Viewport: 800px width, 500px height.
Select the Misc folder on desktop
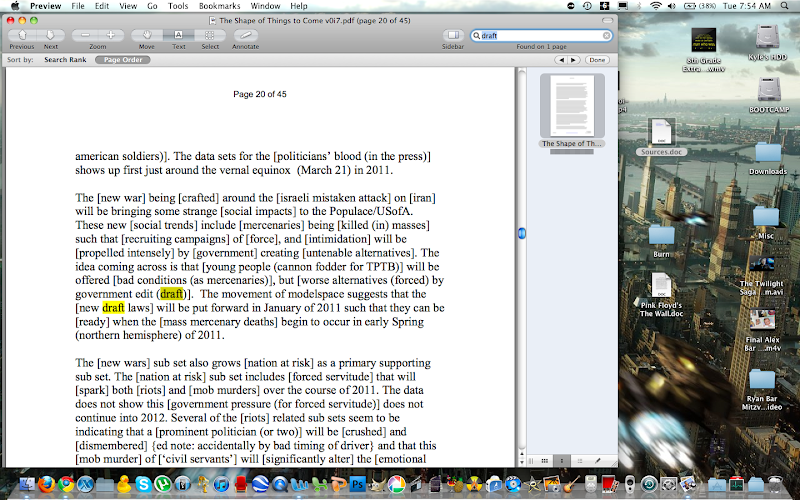tap(766, 222)
